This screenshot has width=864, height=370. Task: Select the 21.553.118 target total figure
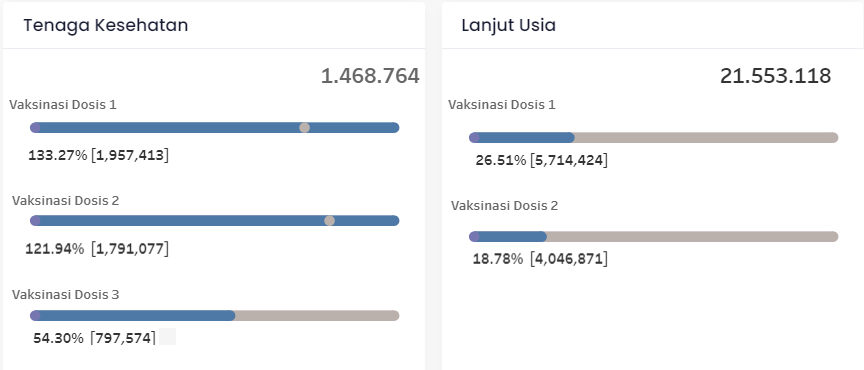[775, 76]
